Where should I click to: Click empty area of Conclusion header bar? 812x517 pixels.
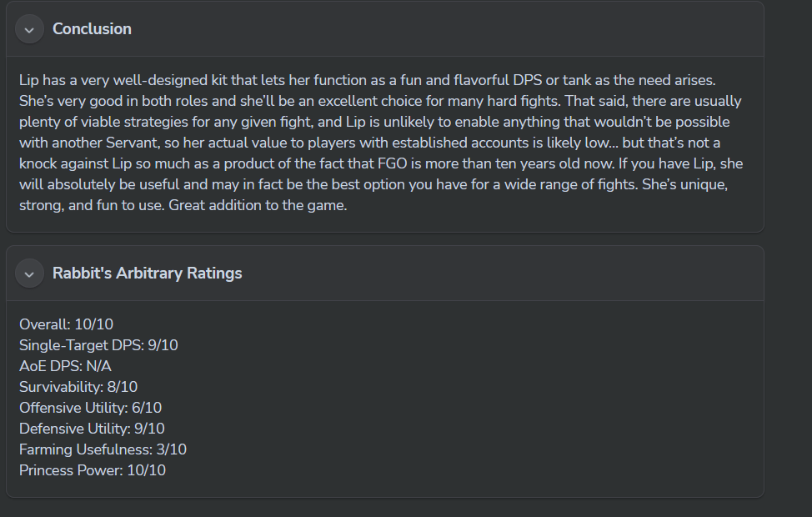click(459, 29)
